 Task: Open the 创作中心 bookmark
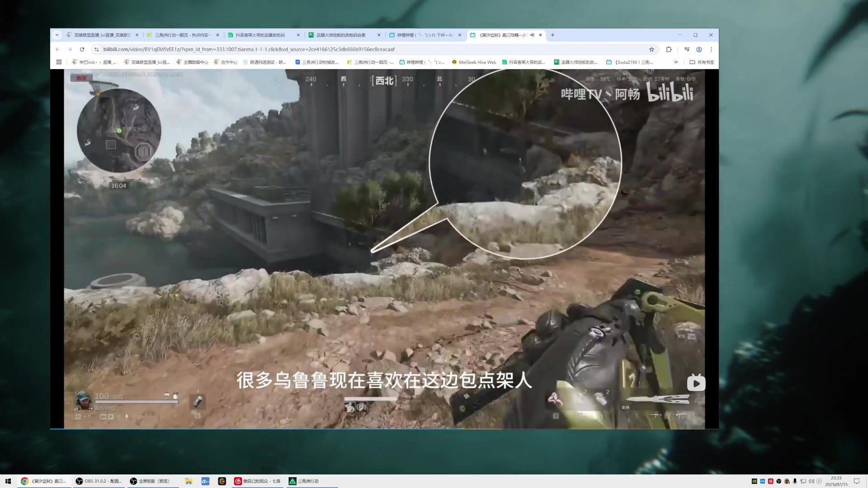coord(226,62)
